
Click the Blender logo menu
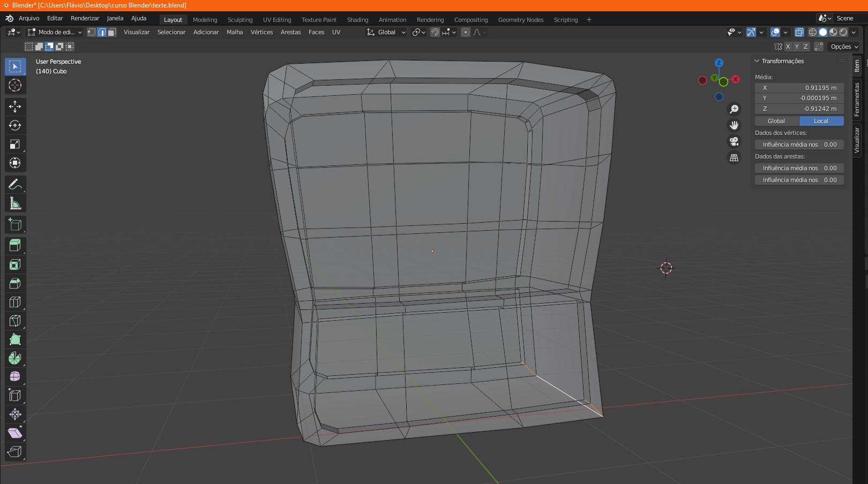pyautogui.click(x=9, y=18)
